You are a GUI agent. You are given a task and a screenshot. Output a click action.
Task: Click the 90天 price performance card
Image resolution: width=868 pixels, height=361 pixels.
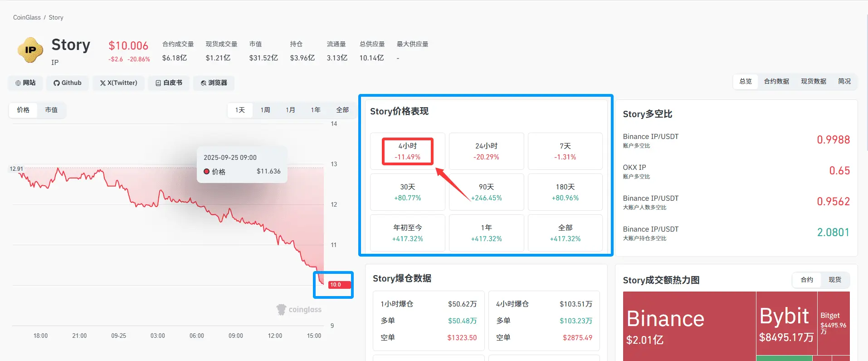[486, 192]
